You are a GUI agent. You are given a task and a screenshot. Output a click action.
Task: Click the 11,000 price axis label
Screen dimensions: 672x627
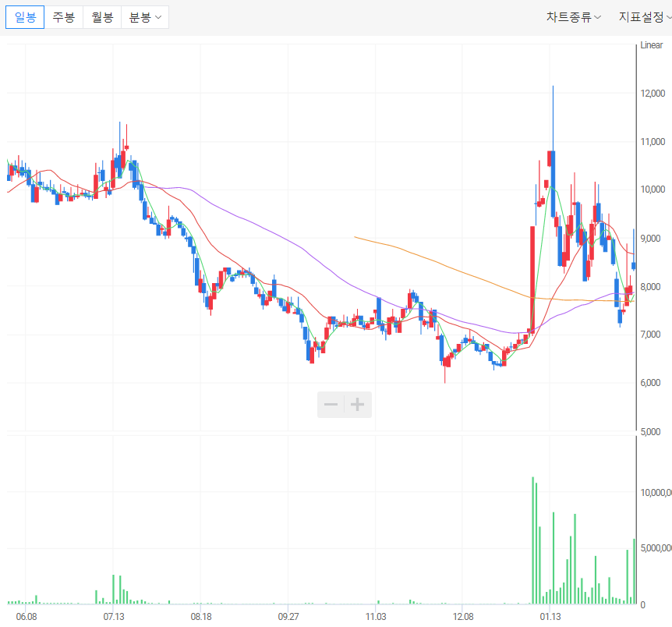pos(653,141)
